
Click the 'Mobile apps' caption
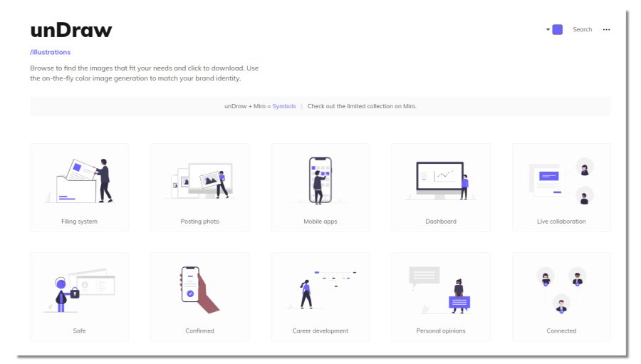coord(320,222)
